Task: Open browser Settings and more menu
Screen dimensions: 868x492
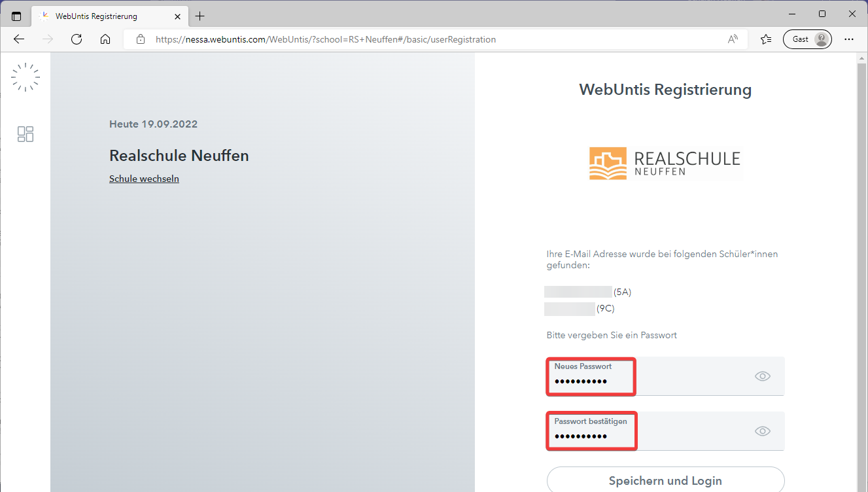Action: (849, 39)
